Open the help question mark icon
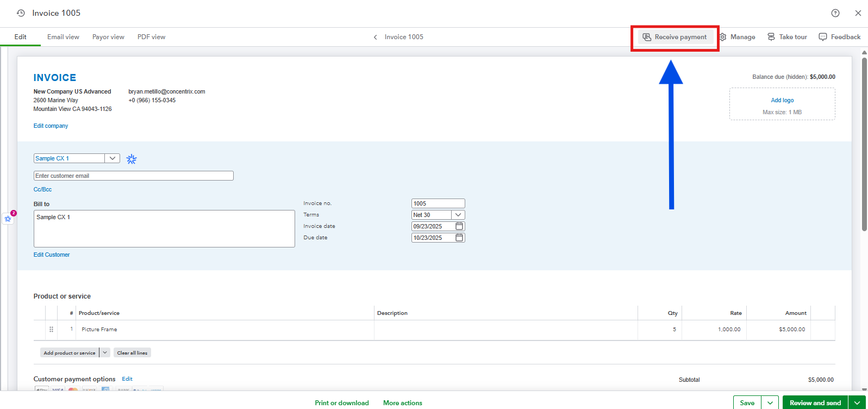 tap(835, 13)
